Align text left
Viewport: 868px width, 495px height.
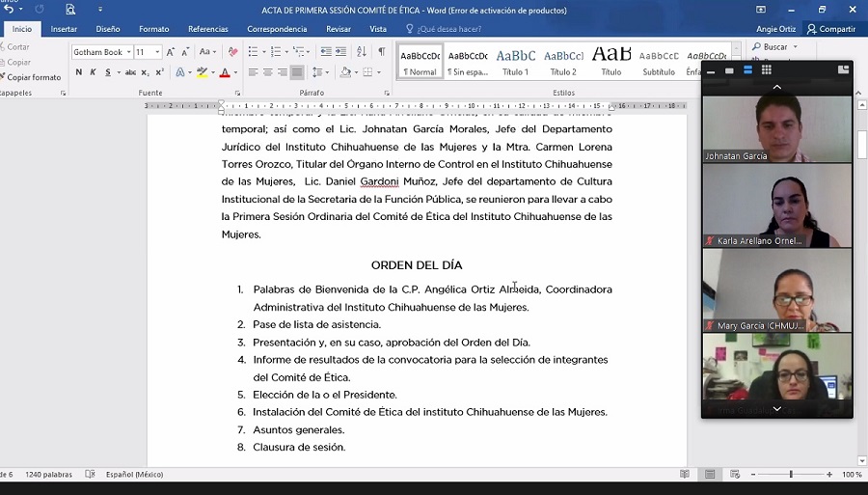(x=253, y=72)
